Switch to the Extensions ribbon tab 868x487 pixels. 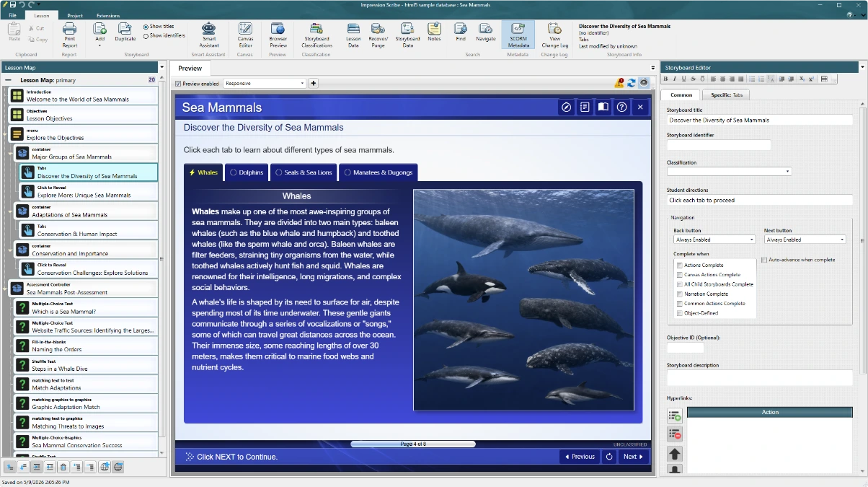coord(108,15)
